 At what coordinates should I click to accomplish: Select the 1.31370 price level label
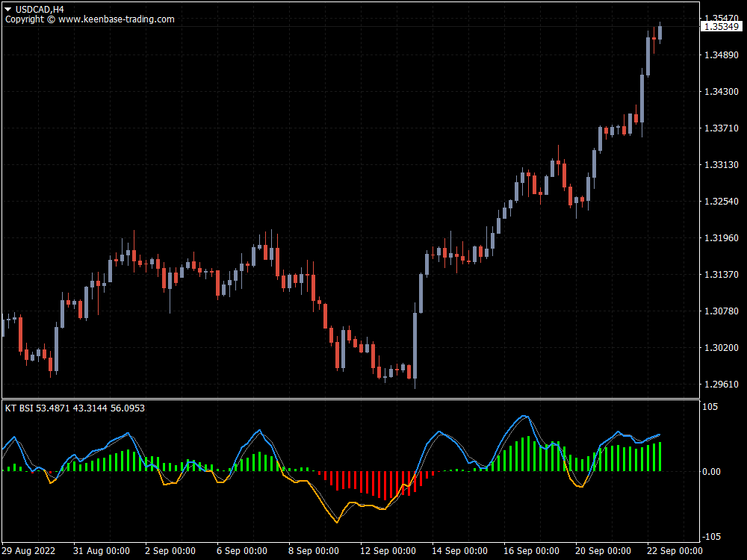tap(722, 275)
